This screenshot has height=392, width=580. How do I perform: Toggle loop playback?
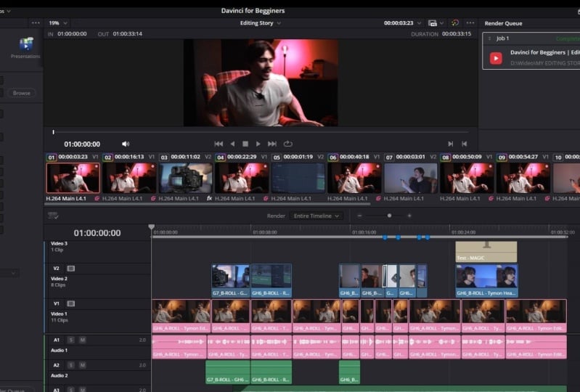pyautogui.click(x=287, y=144)
